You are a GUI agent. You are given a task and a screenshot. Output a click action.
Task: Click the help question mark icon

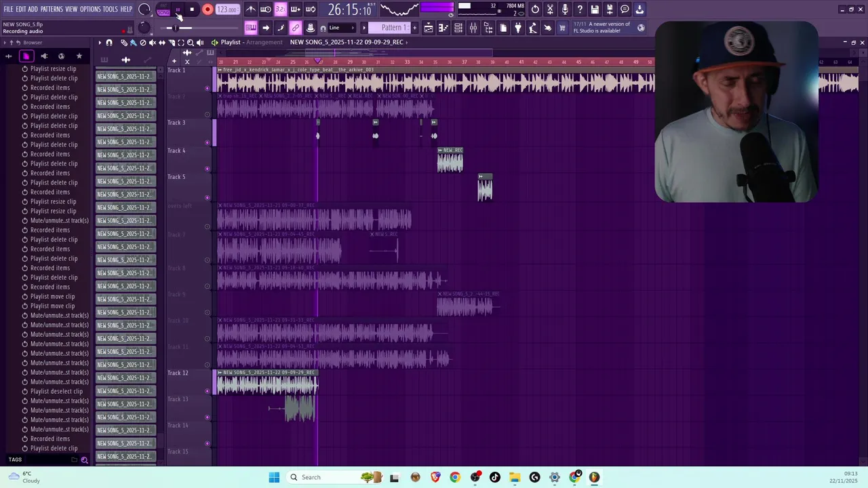pyautogui.click(x=580, y=9)
